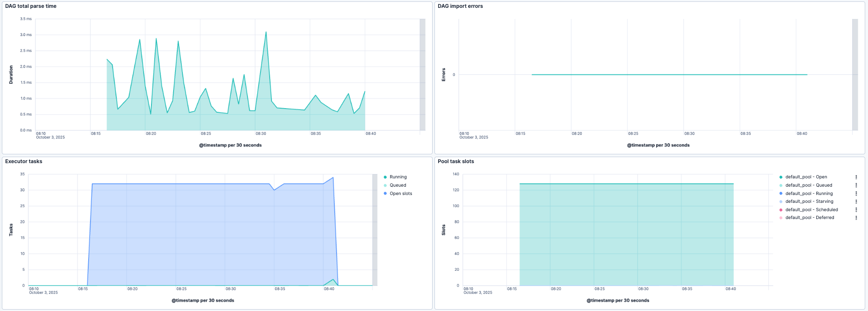The image size is (868, 311).
Task: Click the Pool task slots panel title
Action: tap(456, 162)
